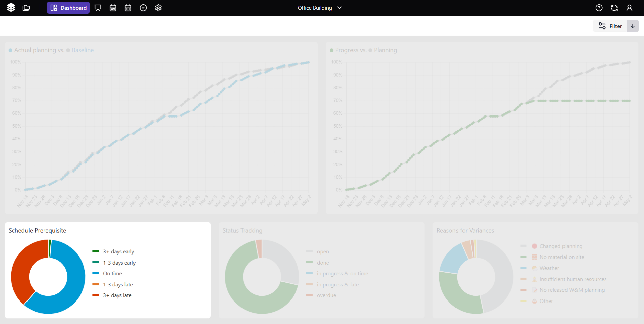Toggle the '1-3 days early' legend entry

click(119, 263)
